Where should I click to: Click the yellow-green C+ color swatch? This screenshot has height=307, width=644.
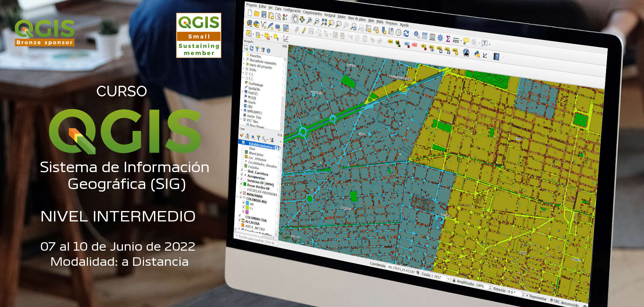coord(247,208)
